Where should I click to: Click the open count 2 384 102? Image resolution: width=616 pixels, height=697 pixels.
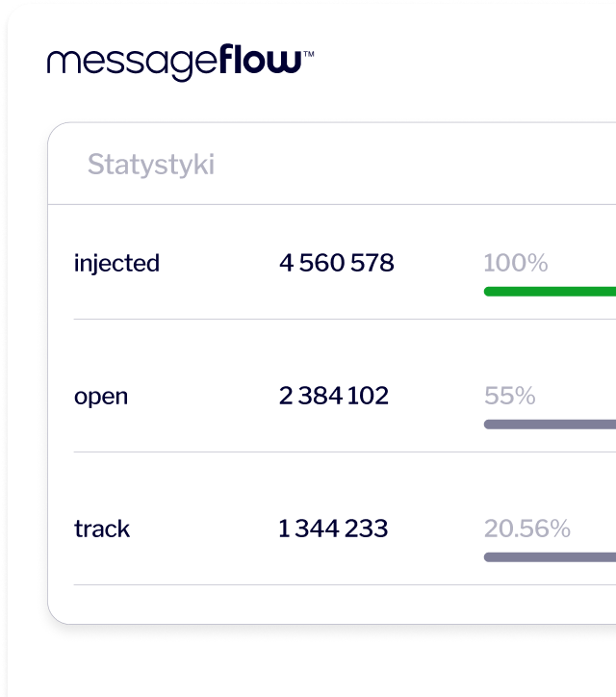pyautogui.click(x=334, y=396)
